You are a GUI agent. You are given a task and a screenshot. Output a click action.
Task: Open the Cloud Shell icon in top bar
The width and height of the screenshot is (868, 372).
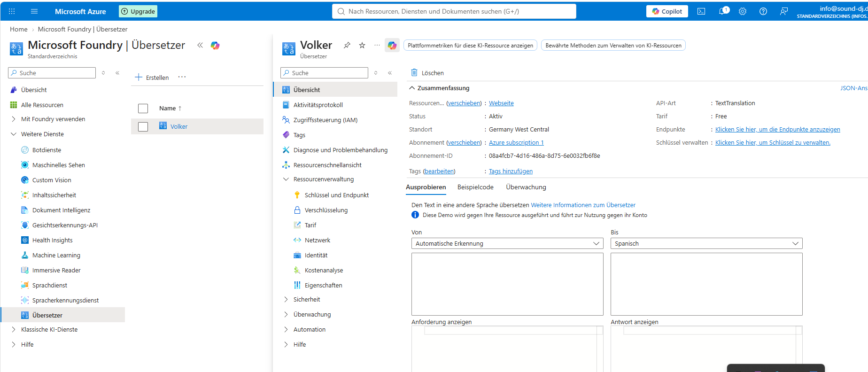[x=701, y=11]
